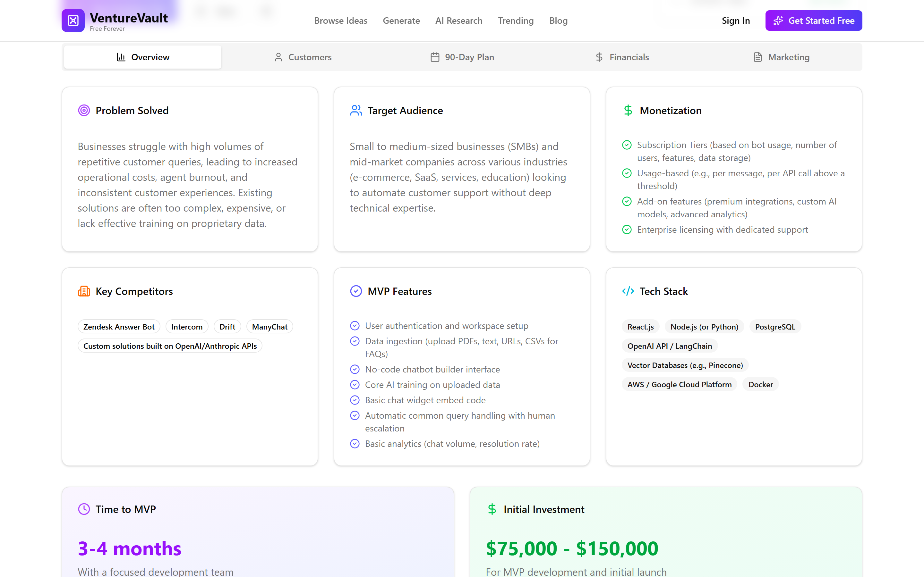
Task: Click the checkmark icon beside MVP Features
Action: [x=355, y=291]
